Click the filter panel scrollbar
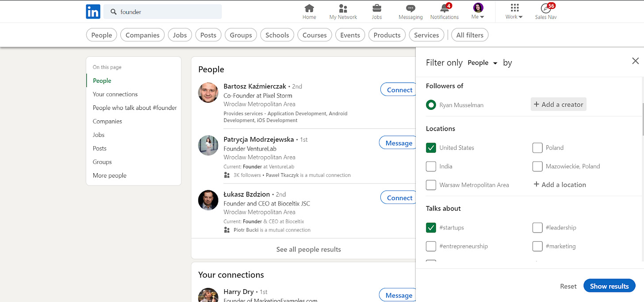This screenshot has height=302, width=644. click(x=642, y=119)
